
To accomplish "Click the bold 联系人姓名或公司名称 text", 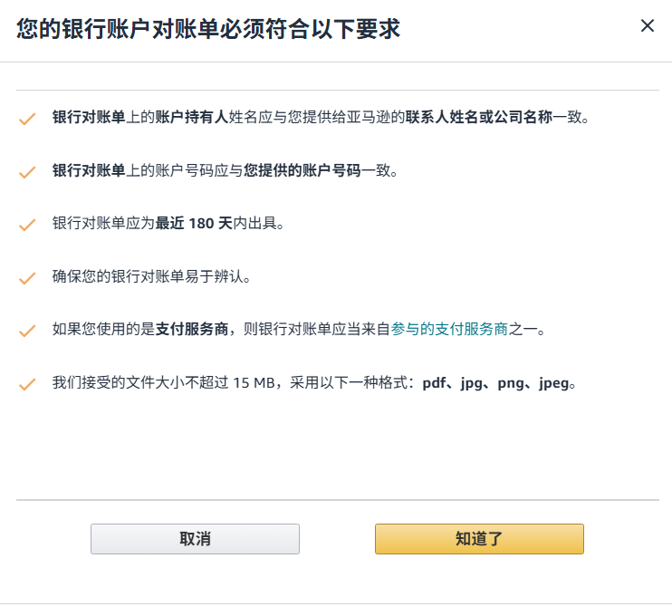I will [479, 118].
